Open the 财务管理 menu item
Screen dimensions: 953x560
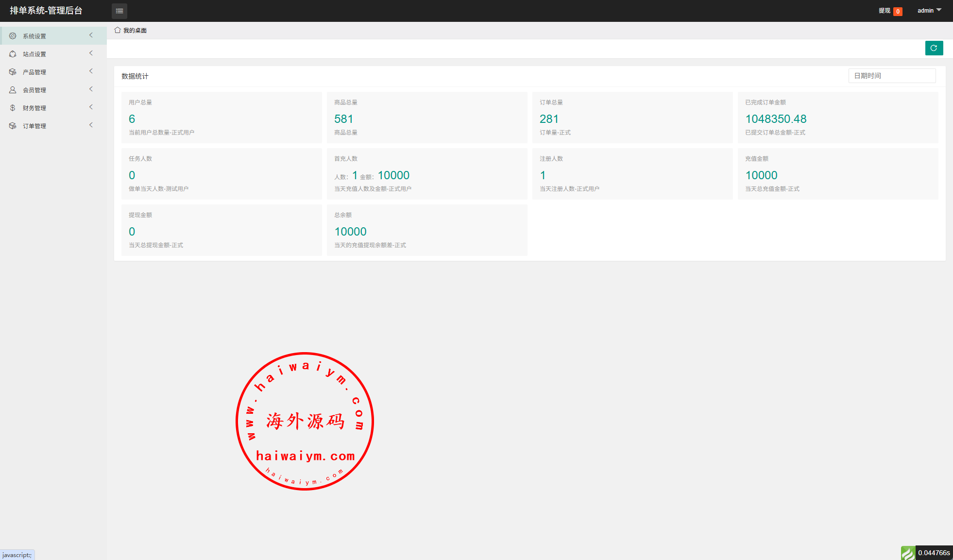click(34, 108)
